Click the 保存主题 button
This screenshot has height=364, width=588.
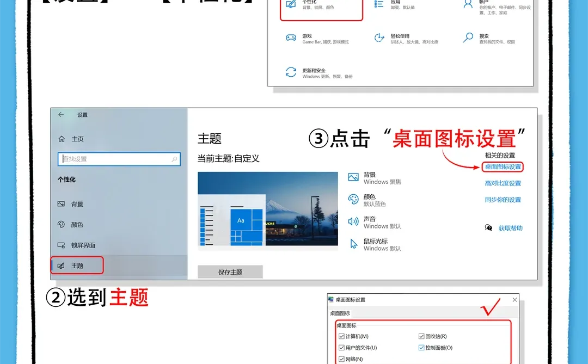230,271
